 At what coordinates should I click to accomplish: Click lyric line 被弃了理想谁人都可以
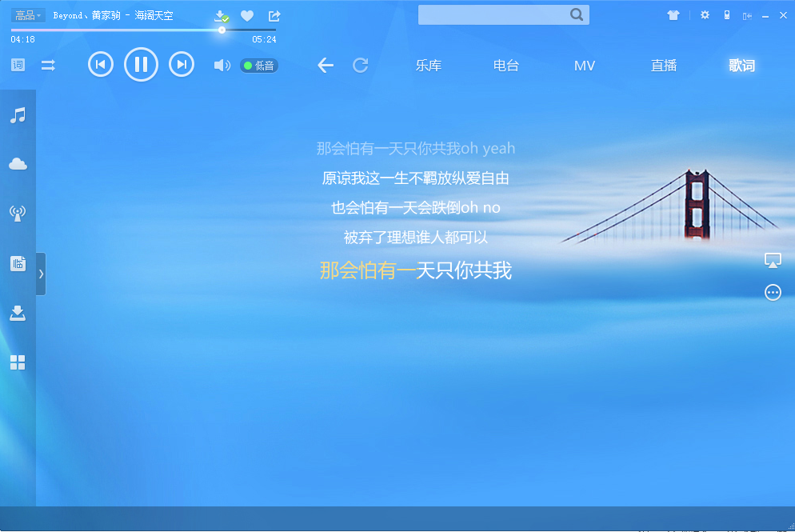(x=416, y=237)
